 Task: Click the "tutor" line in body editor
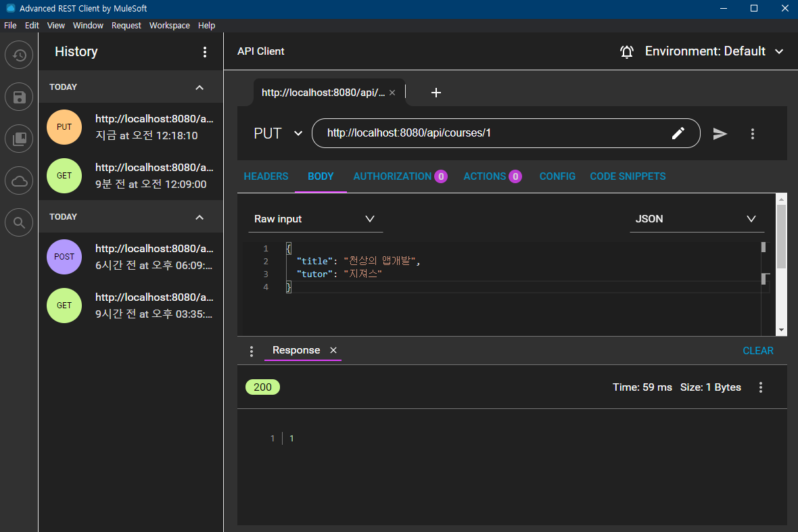[339, 274]
